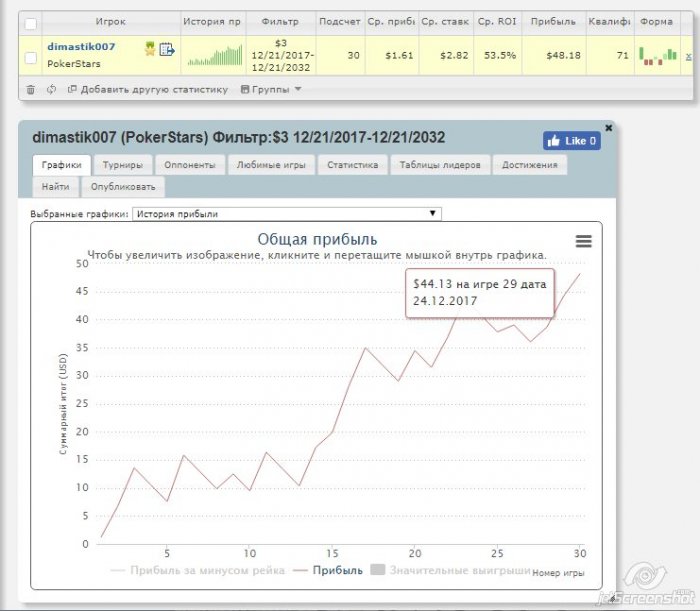This screenshot has height=611, width=700.
Task: Select the header checkbox for all players
Action: click(30, 24)
